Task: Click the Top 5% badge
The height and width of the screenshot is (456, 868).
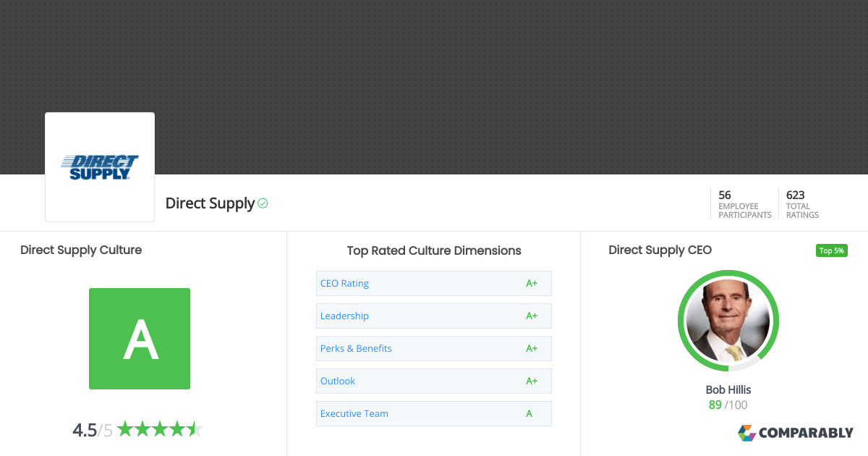Action: 831,250
